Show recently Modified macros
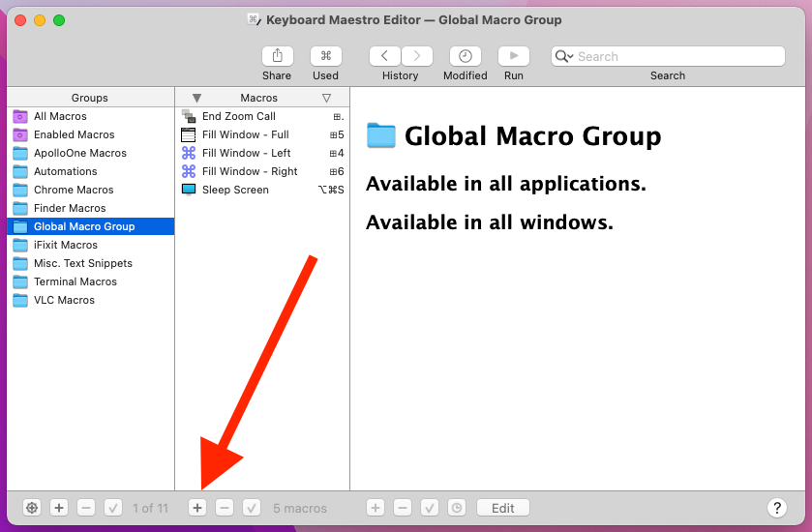This screenshot has height=532, width=812. click(x=465, y=56)
